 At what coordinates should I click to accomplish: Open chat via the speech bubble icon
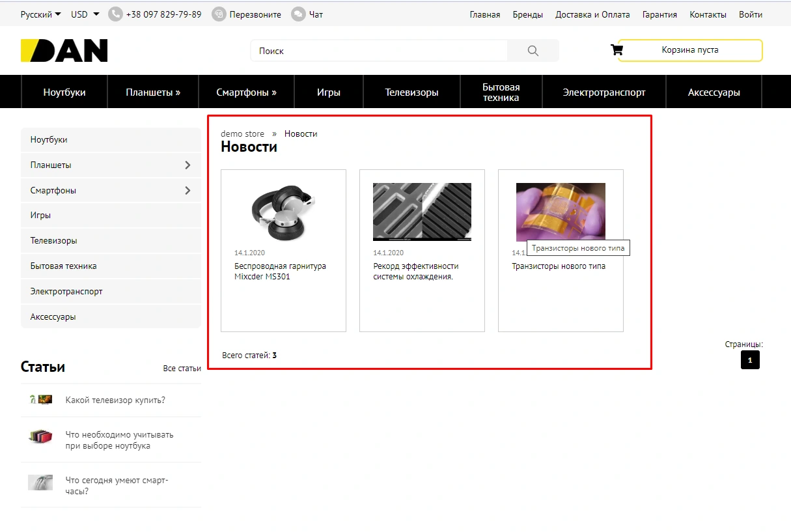click(x=298, y=14)
